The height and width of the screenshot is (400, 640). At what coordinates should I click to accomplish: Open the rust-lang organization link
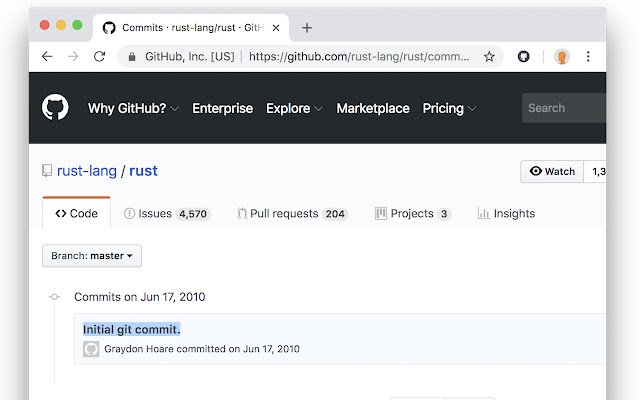point(87,171)
